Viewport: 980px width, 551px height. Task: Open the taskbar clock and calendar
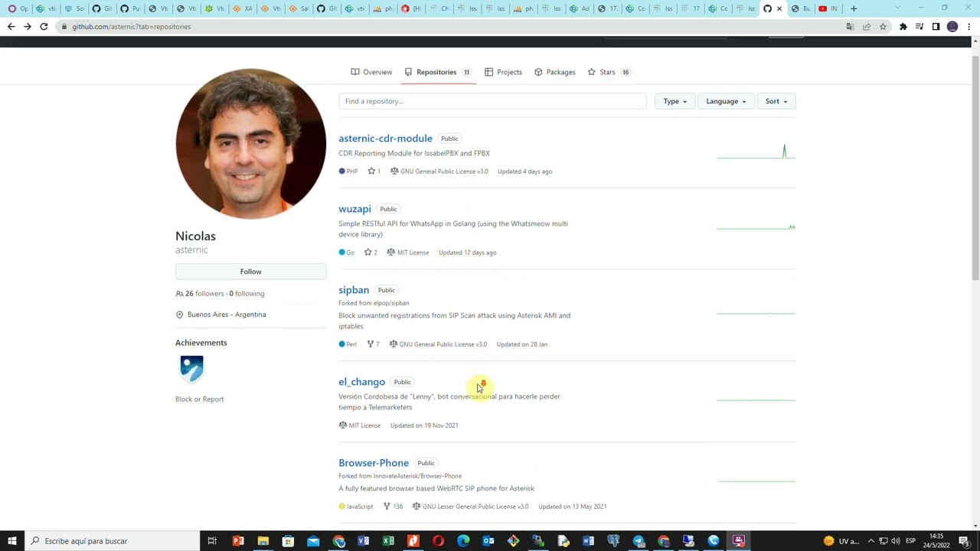[936, 541]
